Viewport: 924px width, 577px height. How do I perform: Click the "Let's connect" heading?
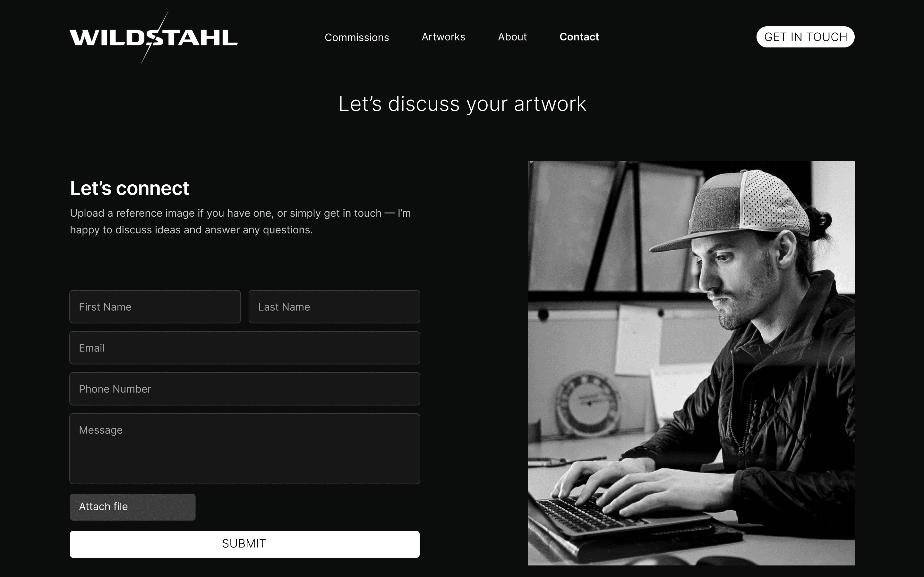129,188
